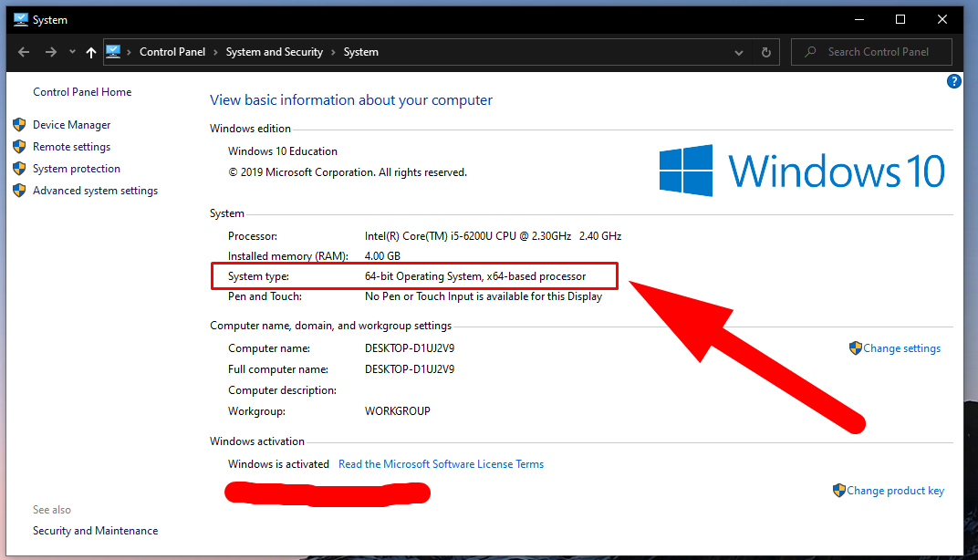This screenshot has width=978, height=560.
Task: Click the computer icon in address bar
Action: [x=113, y=52]
